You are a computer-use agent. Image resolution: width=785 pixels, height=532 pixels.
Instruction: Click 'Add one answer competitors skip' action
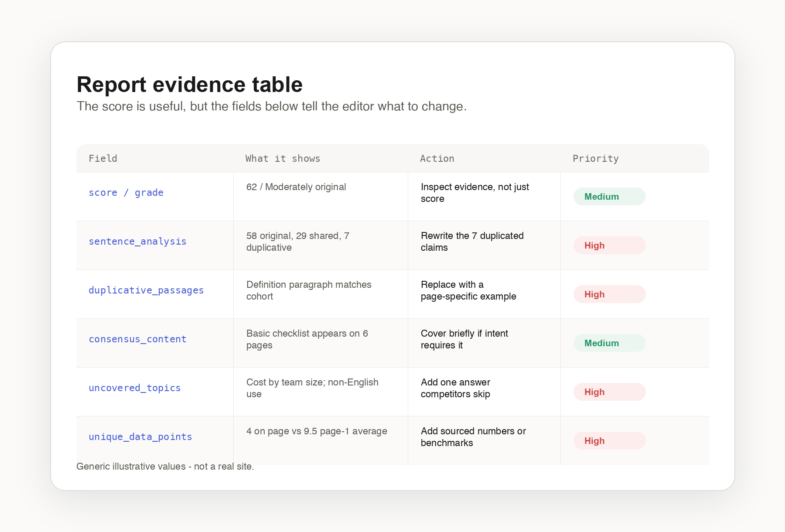coord(456,388)
